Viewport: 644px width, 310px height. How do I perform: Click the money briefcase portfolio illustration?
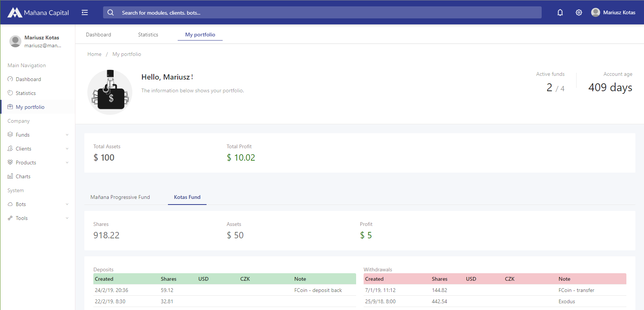[110, 92]
